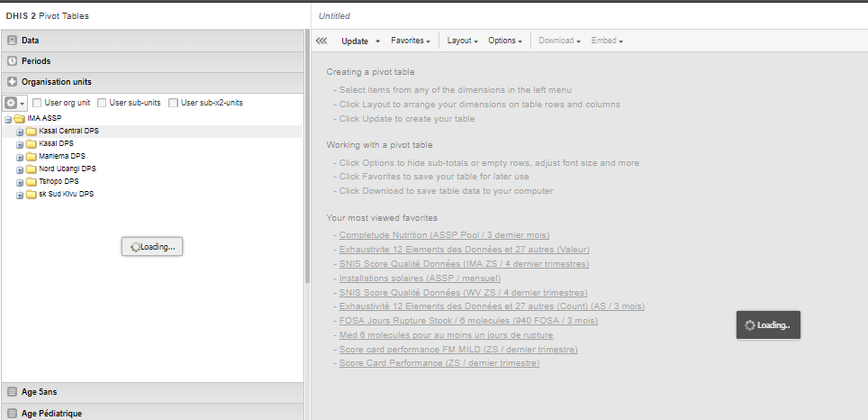Tick the User sub-units checkbox
Image resolution: width=868 pixels, height=420 pixels.
102,103
